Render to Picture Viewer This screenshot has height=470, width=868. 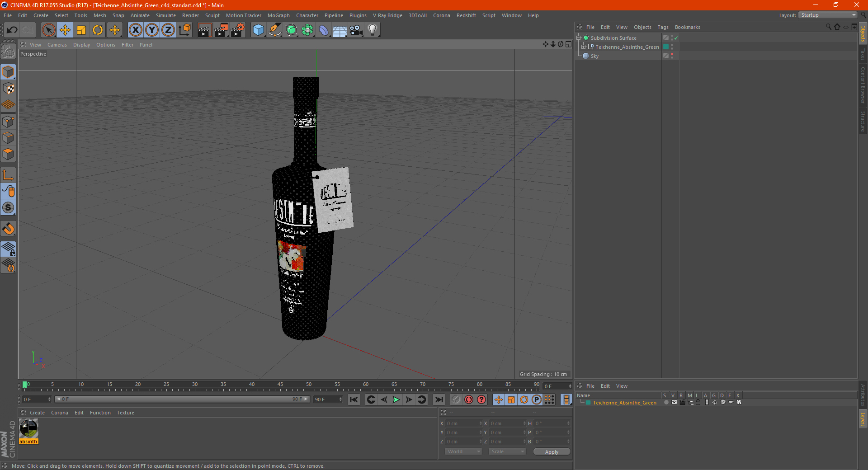point(221,30)
